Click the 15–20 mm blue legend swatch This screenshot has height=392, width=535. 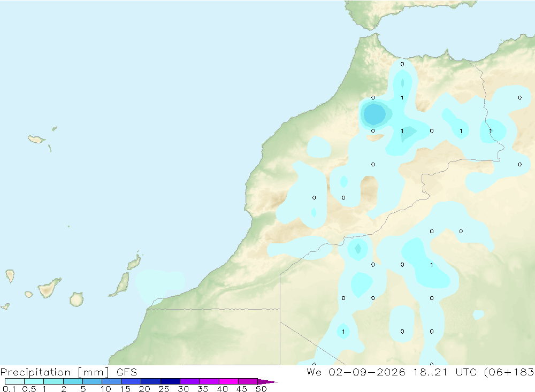132,381
